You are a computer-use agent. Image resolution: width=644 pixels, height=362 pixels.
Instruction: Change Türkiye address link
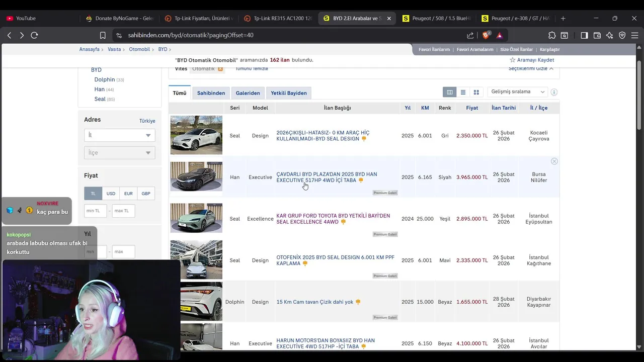coord(147,121)
